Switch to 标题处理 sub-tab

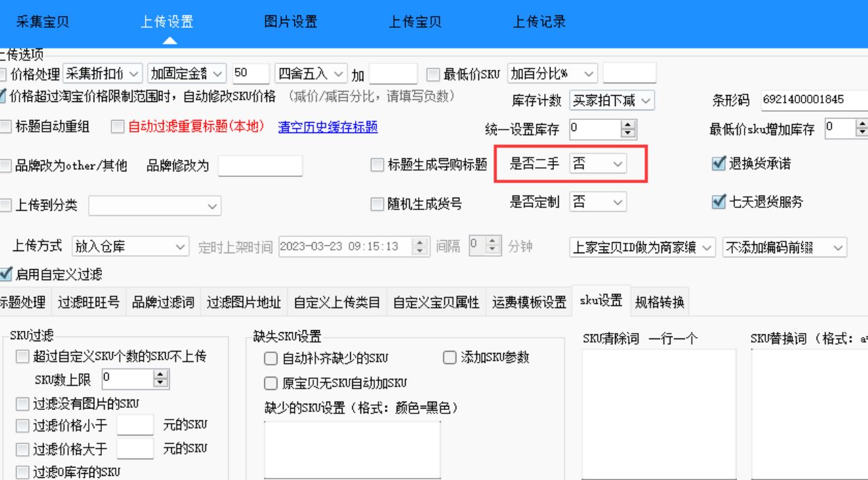24,302
